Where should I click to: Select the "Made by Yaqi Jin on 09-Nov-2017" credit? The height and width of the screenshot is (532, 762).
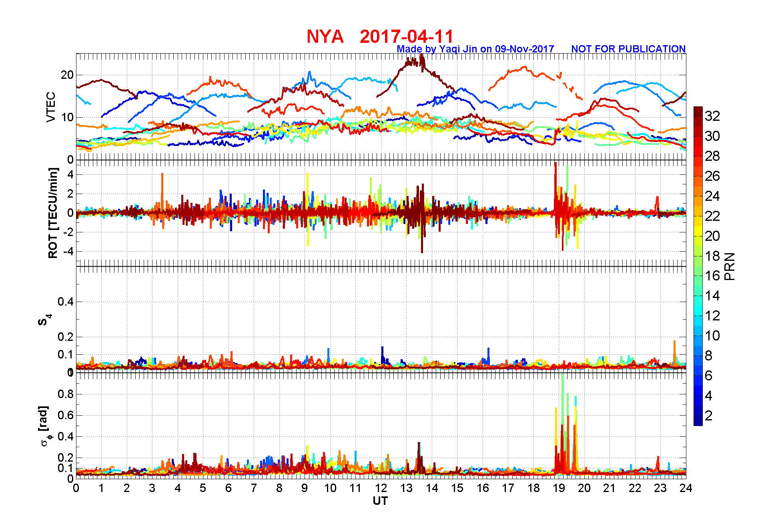(x=475, y=49)
